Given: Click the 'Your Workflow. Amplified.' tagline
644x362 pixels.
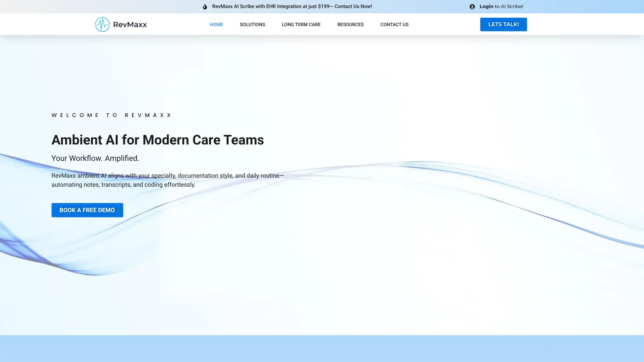Looking at the screenshot, I should 95,158.
